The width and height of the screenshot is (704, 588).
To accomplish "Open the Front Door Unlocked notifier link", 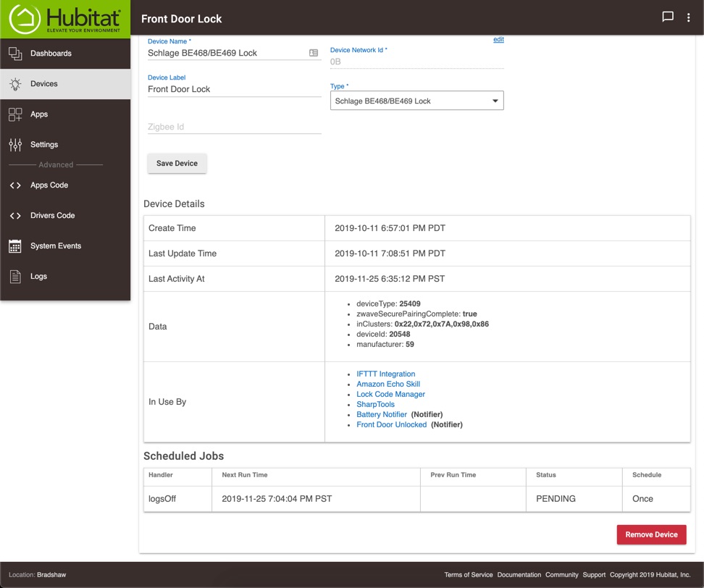I will [392, 424].
